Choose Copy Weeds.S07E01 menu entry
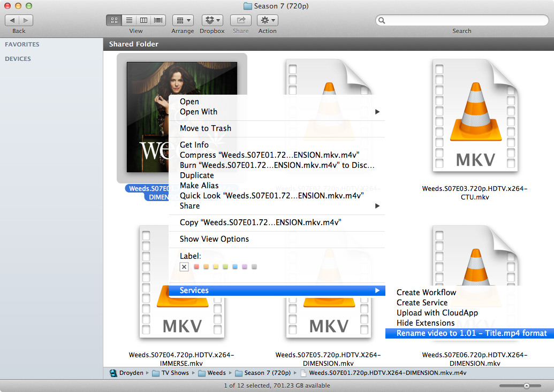Screen dimensions: 554x392 (x=277, y=222)
